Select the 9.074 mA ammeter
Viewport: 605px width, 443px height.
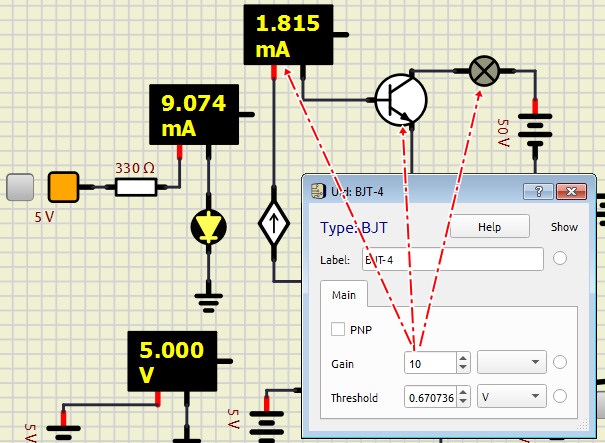(192, 114)
